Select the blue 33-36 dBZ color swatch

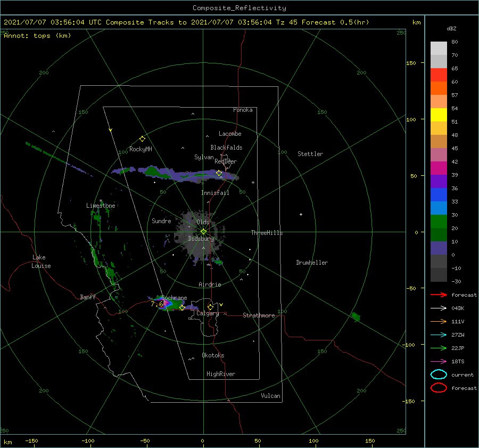tap(439, 194)
